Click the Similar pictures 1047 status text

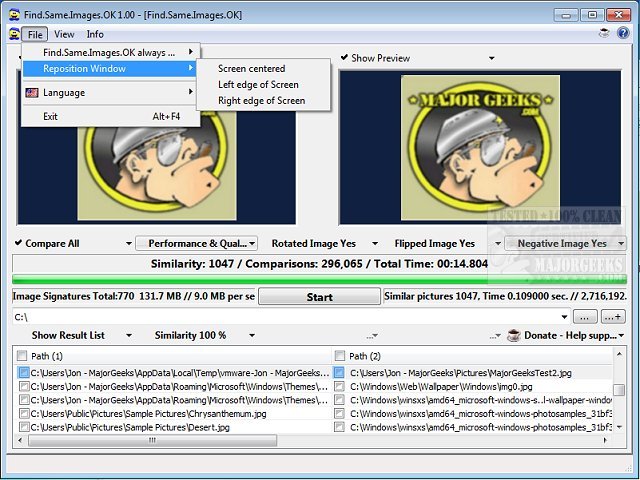coord(505,296)
